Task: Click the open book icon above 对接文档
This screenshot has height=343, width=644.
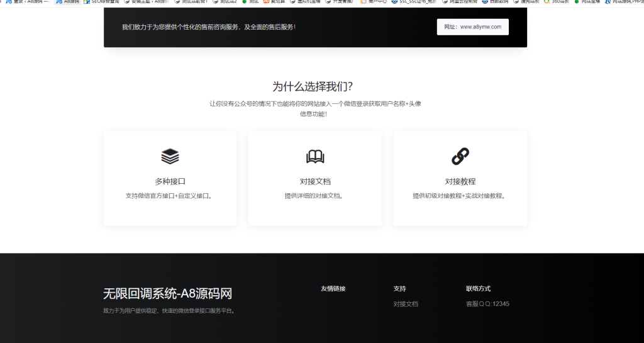Action: (315, 157)
